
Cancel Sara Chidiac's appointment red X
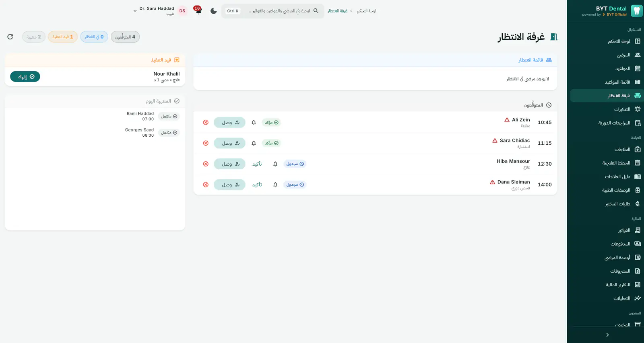206,143
